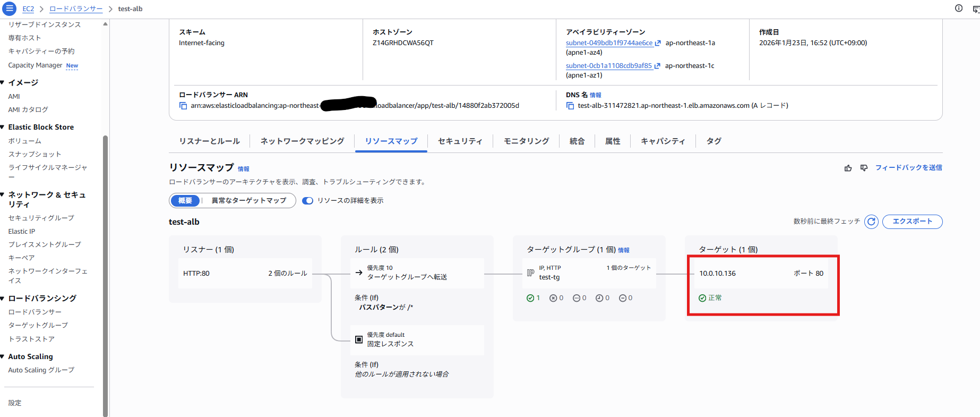Viewport: 980px width, 417px height.
Task: Open the 属性 tab
Action: click(x=613, y=141)
